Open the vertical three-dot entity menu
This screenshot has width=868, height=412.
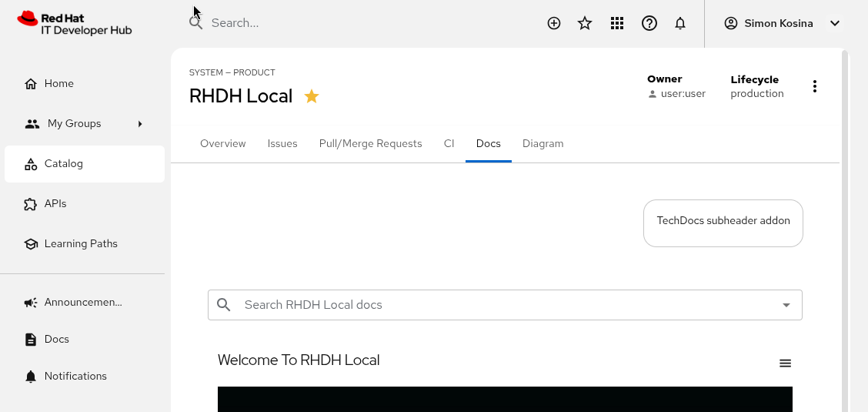[815, 86]
